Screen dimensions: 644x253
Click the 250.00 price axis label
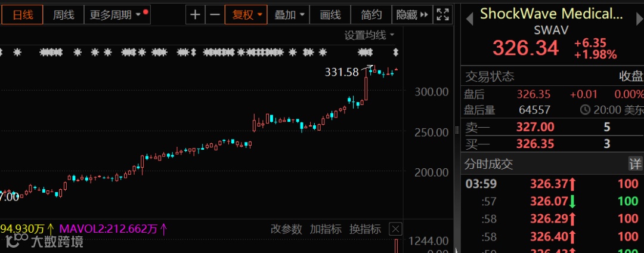click(432, 132)
